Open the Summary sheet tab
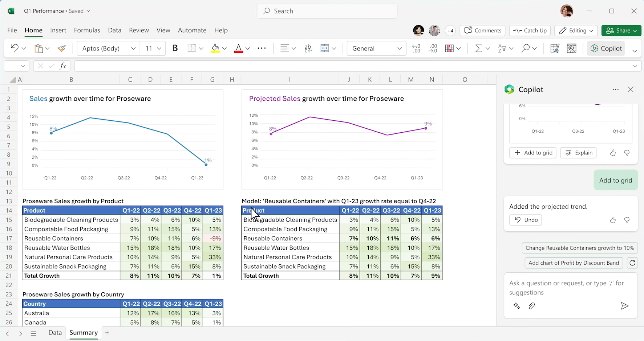Screen dimensions: 644x341 tap(83, 333)
